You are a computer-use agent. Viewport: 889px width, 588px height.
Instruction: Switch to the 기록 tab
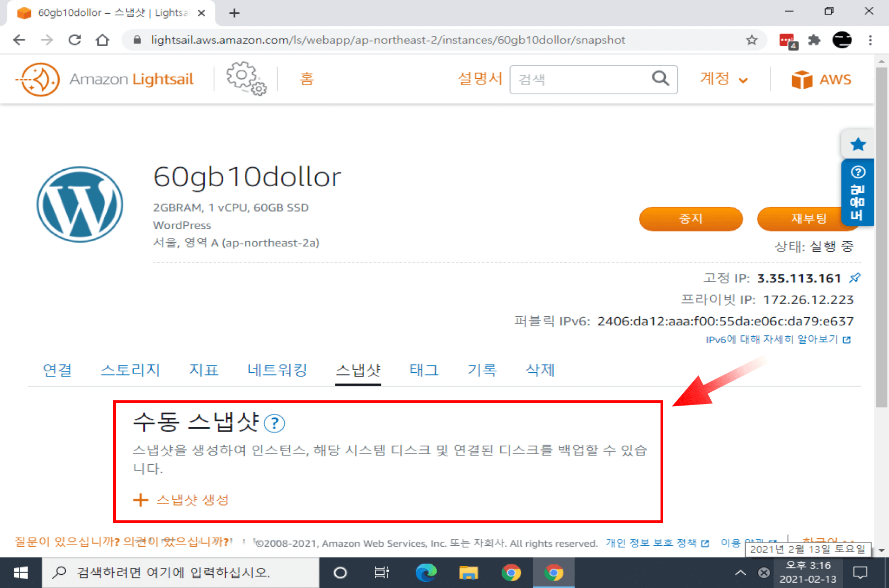[x=482, y=370]
